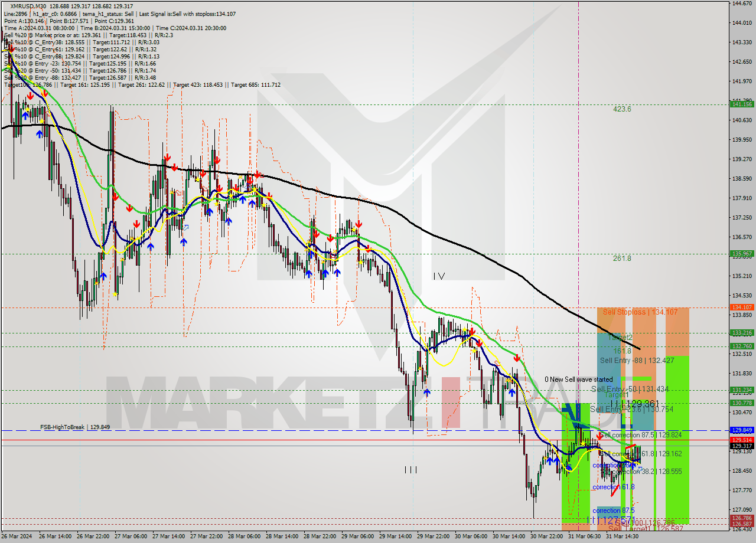Click the black 129.317 current price tag
756x543 pixels.
coord(742,446)
